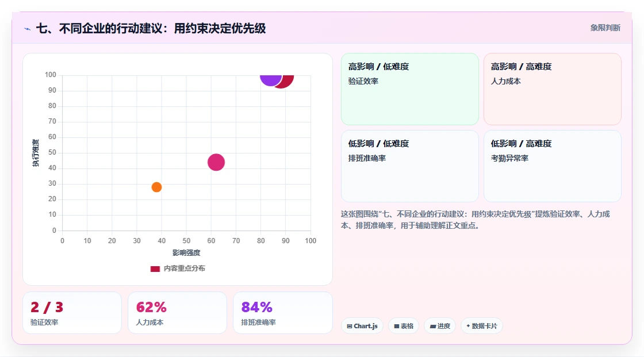Image resolution: width=644 pixels, height=357 pixels.
Task: Click the 2 / 3 验证效率 data card
Action: (x=72, y=313)
